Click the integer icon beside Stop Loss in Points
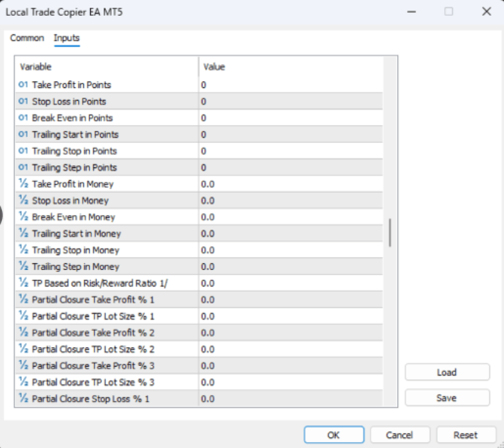 (23, 101)
